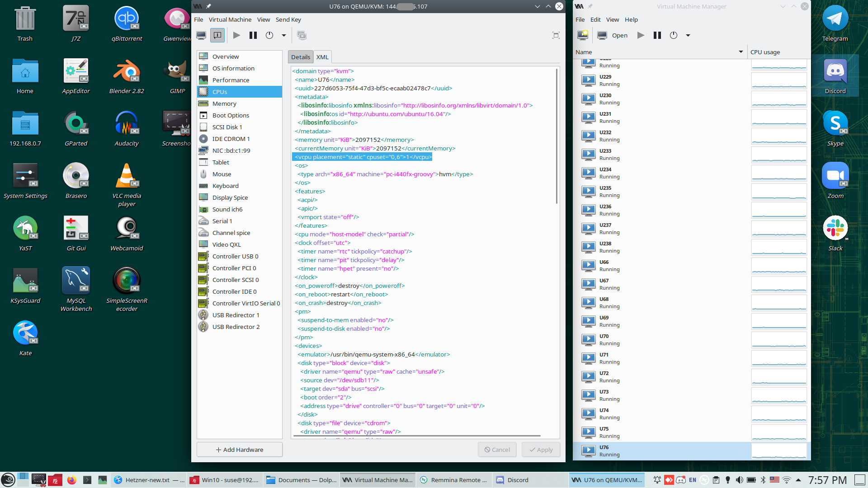Click the Apply button
The height and width of the screenshot is (488, 868).
tap(541, 450)
